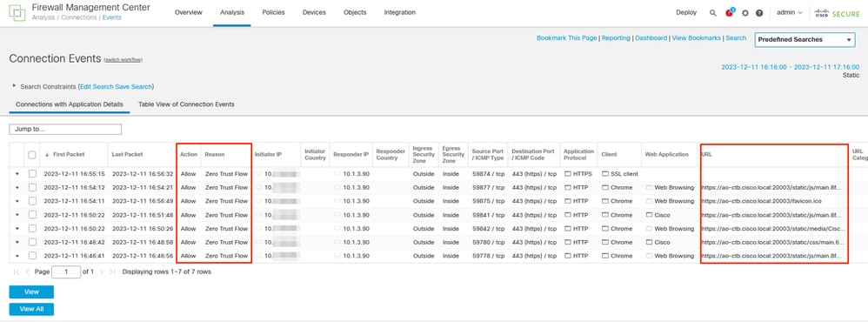
Task: Open the Dashboard link
Action: coord(651,38)
